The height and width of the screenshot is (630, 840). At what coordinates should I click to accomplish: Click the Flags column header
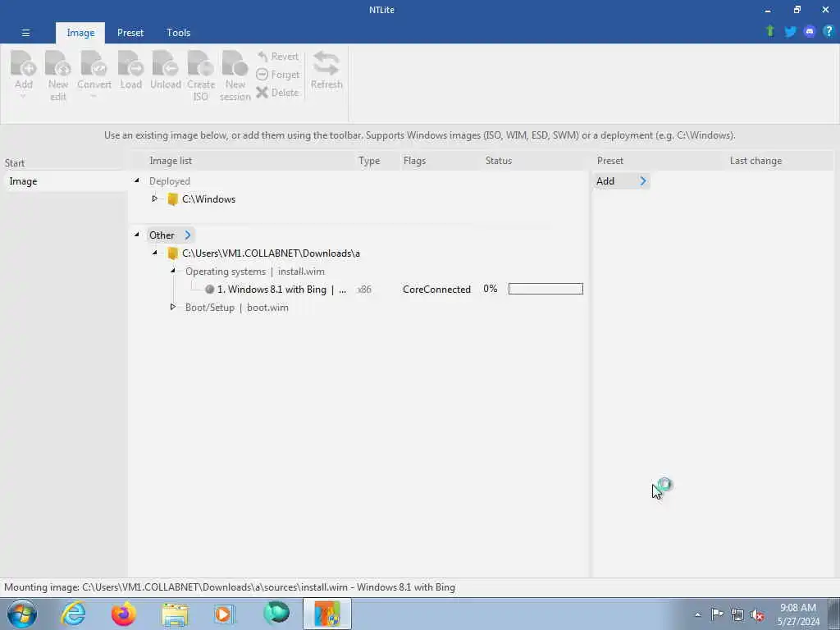[414, 161]
